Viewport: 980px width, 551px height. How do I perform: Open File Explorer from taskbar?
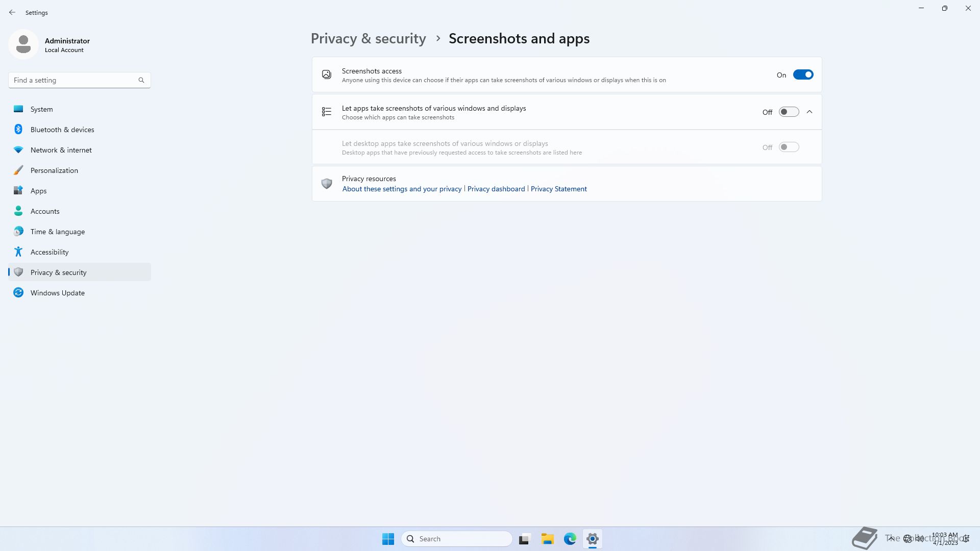point(547,539)
